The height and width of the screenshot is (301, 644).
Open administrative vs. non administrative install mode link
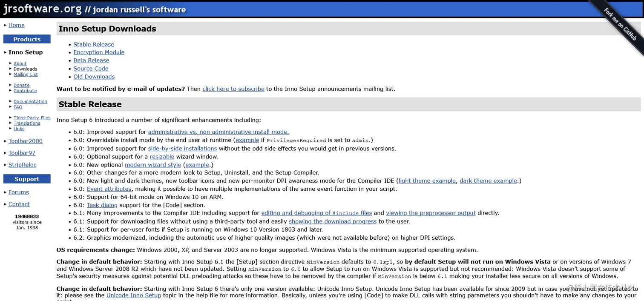coord(218,132)
